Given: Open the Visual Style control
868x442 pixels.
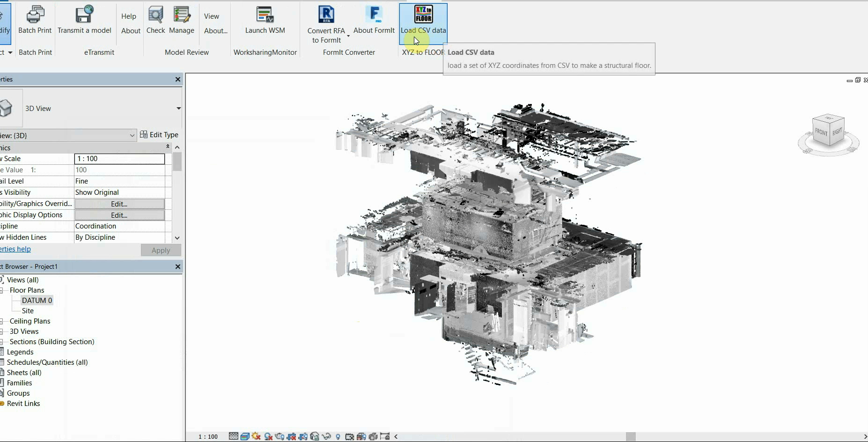Looking at the screenshot, I should tap(245, 436).
